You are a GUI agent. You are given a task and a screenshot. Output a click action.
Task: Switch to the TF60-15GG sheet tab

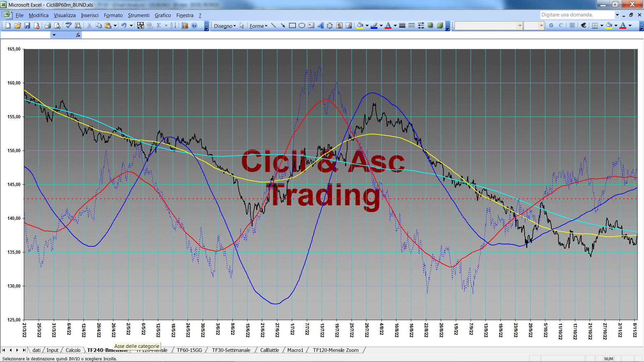click(189, 350)
